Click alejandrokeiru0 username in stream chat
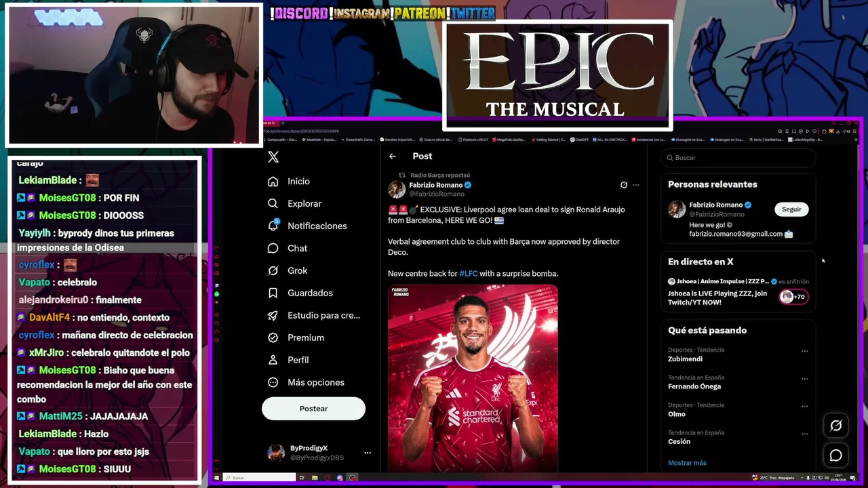This screenshot has width=868, height=488. (54, 300)
